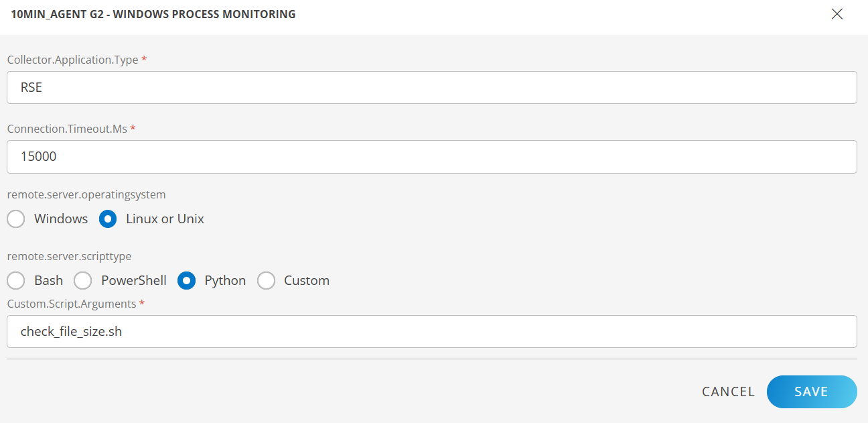Click the dialog title text
This screenshot has width=868, height=423.
[x=153, y=14]
